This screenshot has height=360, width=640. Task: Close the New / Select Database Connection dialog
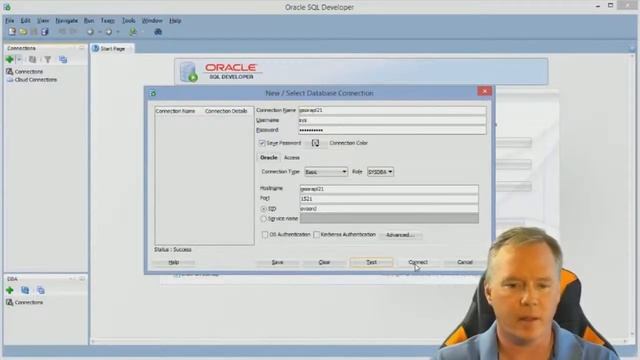(484, 91)
